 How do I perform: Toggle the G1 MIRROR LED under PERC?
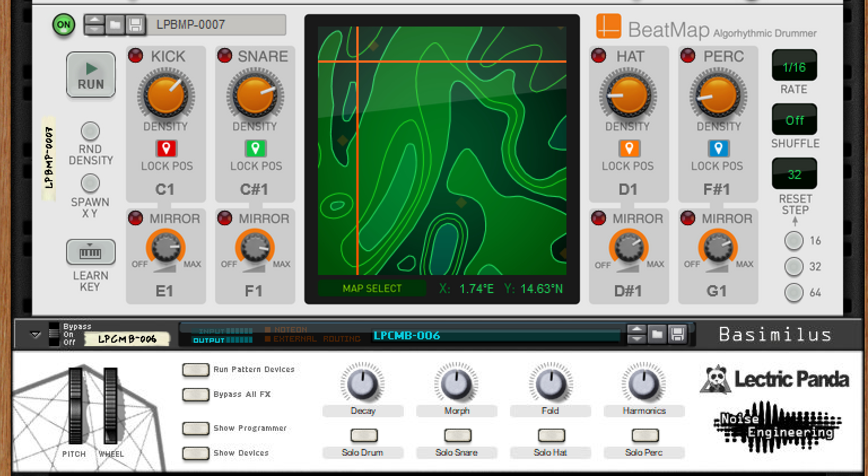click(x=688, y=218)
